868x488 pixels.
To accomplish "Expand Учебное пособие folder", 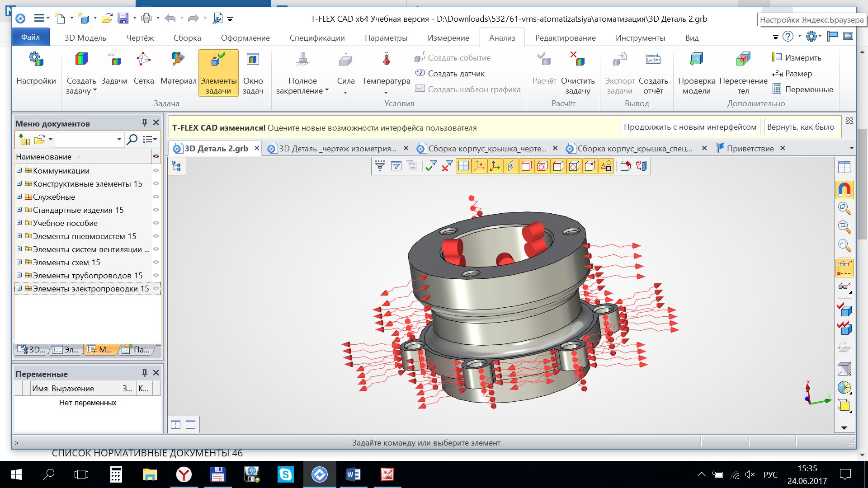I will click(x=19, y=223).
